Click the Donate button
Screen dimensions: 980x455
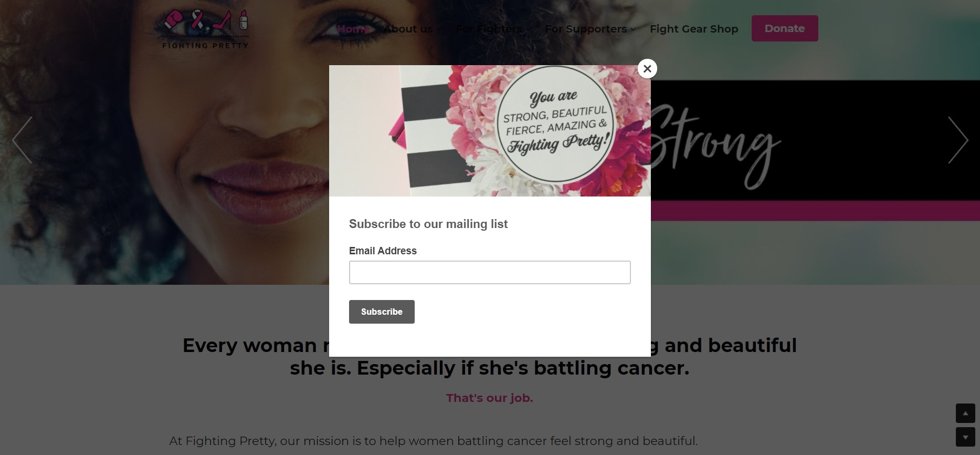point(785,28)
